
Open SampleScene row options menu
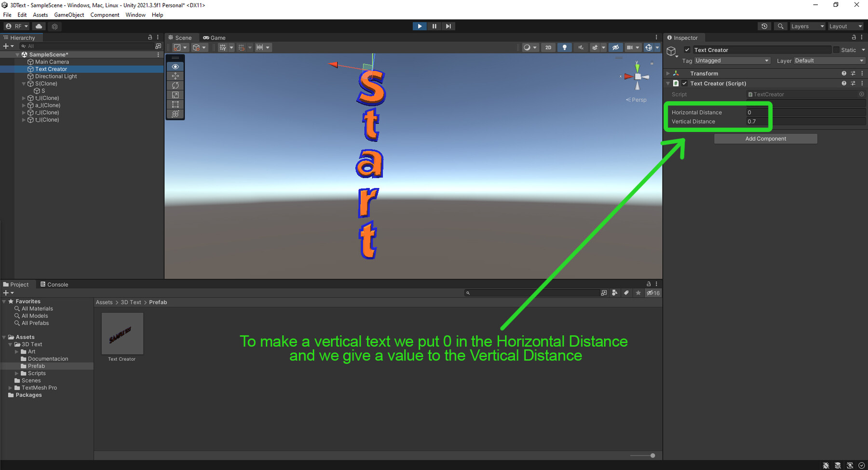tap(158, 54)
